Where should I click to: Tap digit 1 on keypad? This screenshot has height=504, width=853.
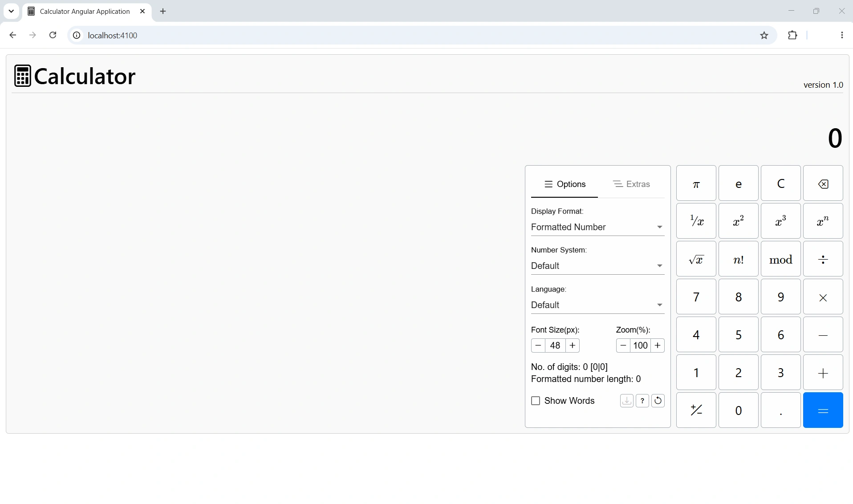[696, 373]
